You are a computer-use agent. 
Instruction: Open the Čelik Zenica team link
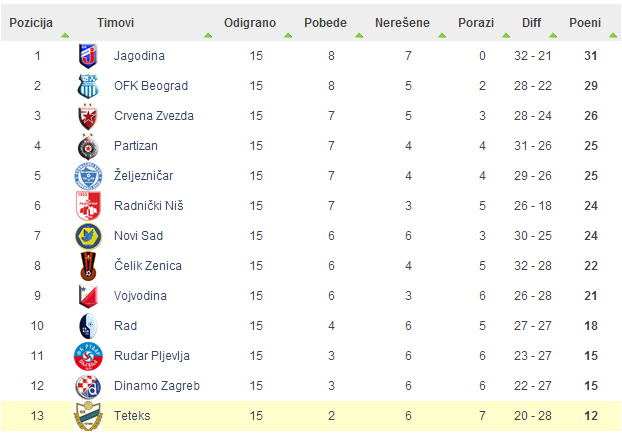(x=148, y=266)
